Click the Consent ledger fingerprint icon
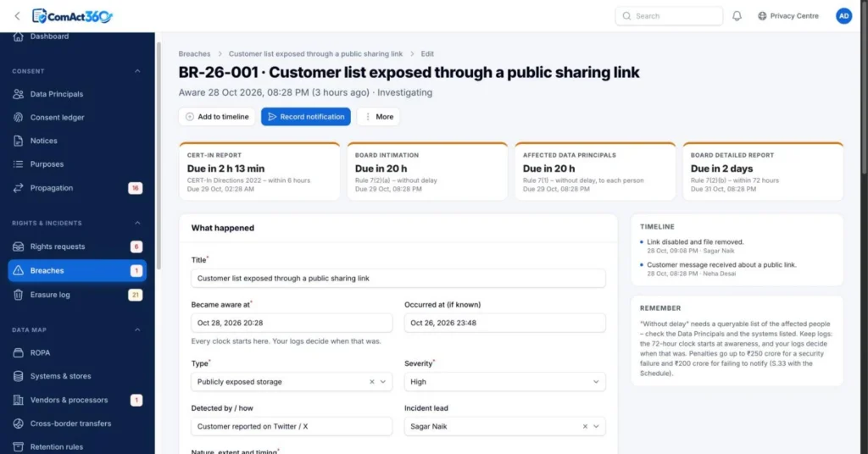The image size is (868, 454). click(19, 117)
